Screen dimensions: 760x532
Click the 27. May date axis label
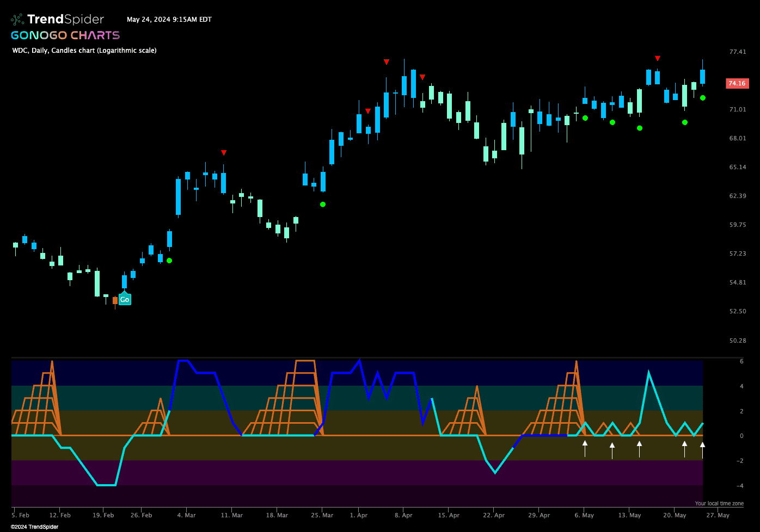718,515
